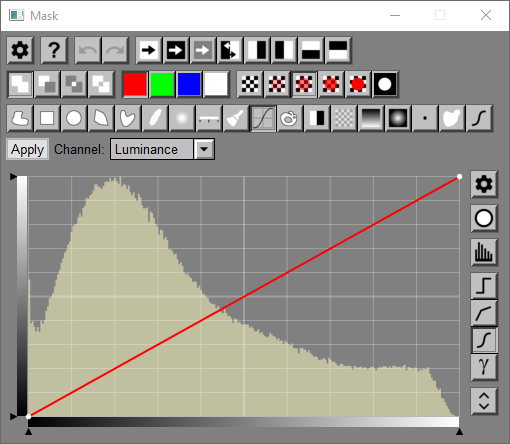The image size is (510, 444).
Task: Select the blue mask color swatch
Action: [x=189, y=84]
